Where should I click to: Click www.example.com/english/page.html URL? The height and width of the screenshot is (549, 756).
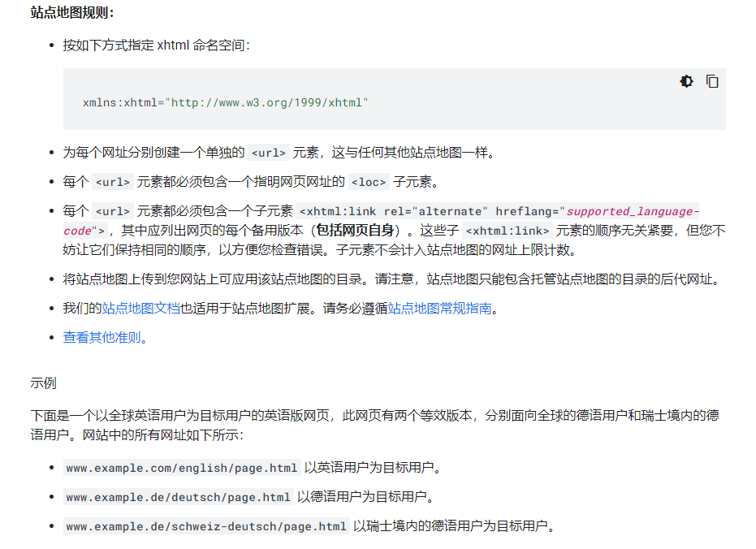[182, 468]
